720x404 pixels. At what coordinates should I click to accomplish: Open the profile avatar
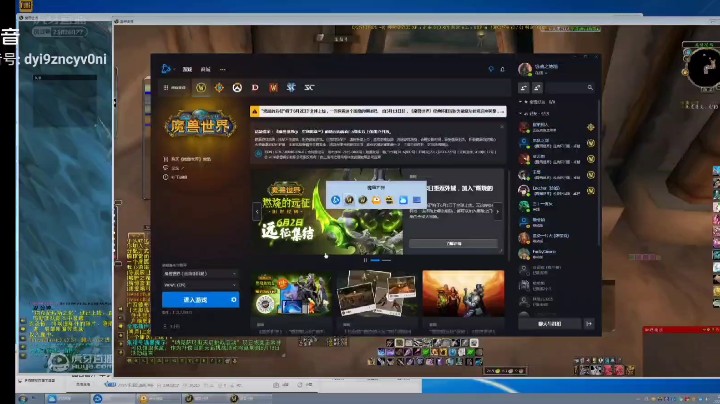(x=525, y=69)
